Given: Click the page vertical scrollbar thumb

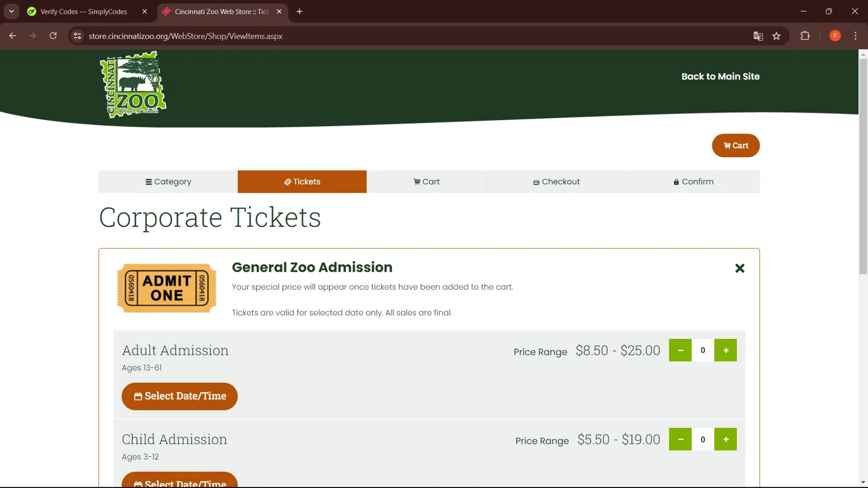Looking at the screenshot, I should [x=863, y=166].
